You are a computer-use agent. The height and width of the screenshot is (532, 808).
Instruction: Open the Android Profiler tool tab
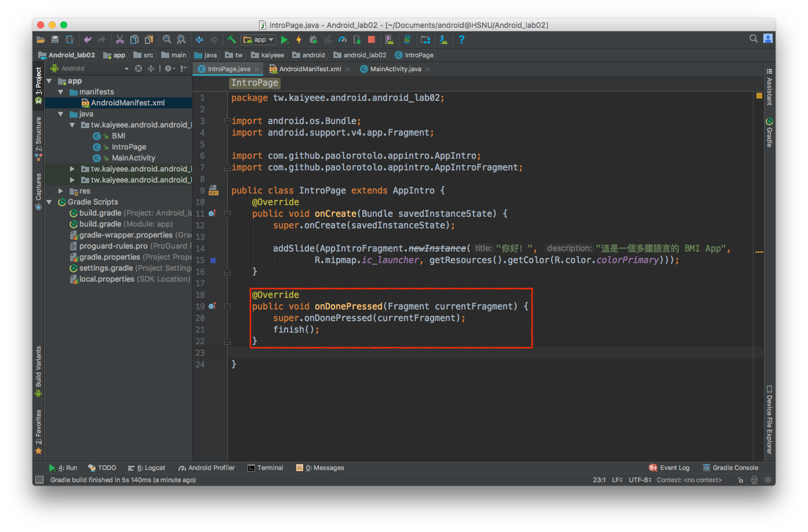pos(206,468)
